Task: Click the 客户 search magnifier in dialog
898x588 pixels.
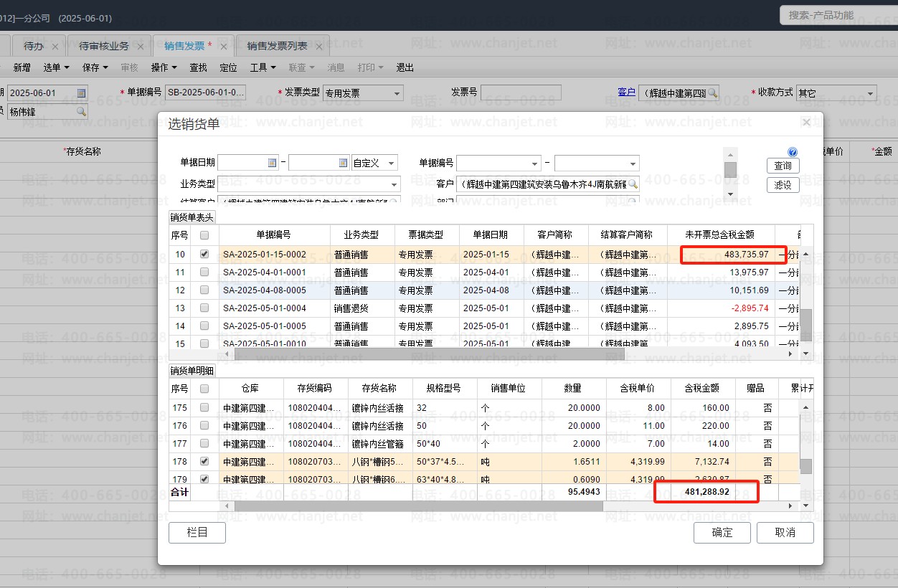Action: click(633, 184)
